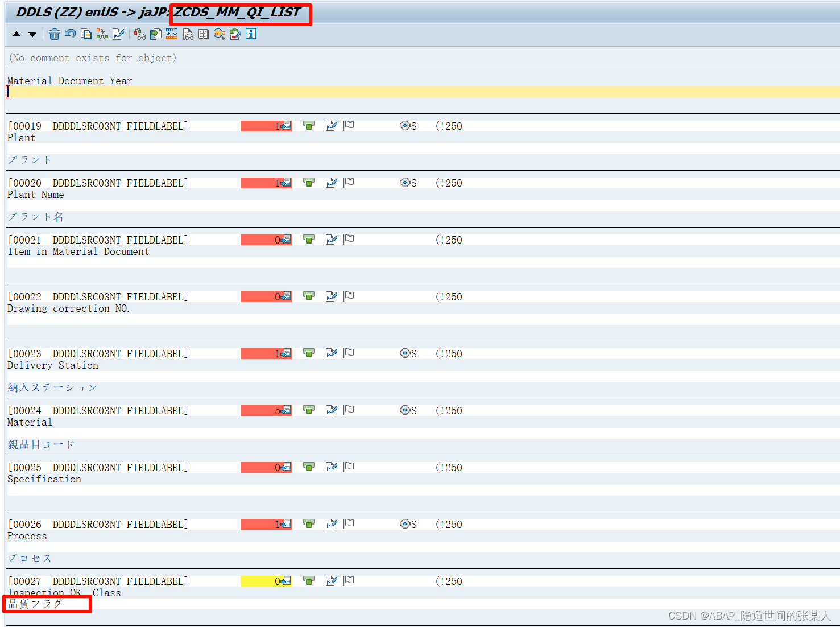Click green status icon in row 00027
Image resolution: width=840 pixels, height=627 pixels.
point(309,581)
